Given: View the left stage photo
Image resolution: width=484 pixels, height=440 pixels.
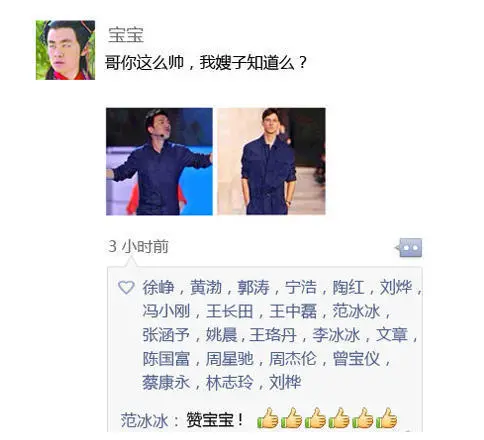Looking at the screenshot, I should pyautogui.click(x=159, y=161).
